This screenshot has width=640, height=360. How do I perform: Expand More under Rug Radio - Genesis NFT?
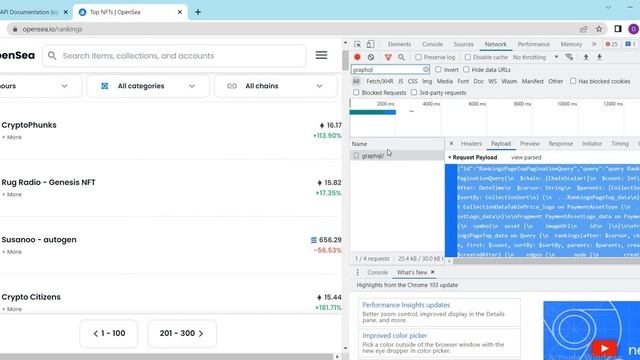click(x=12, y=195)
